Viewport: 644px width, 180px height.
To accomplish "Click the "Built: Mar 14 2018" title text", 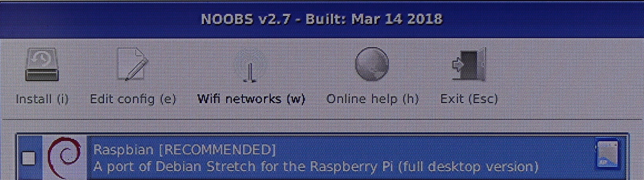I will click(x=374, y=19).
